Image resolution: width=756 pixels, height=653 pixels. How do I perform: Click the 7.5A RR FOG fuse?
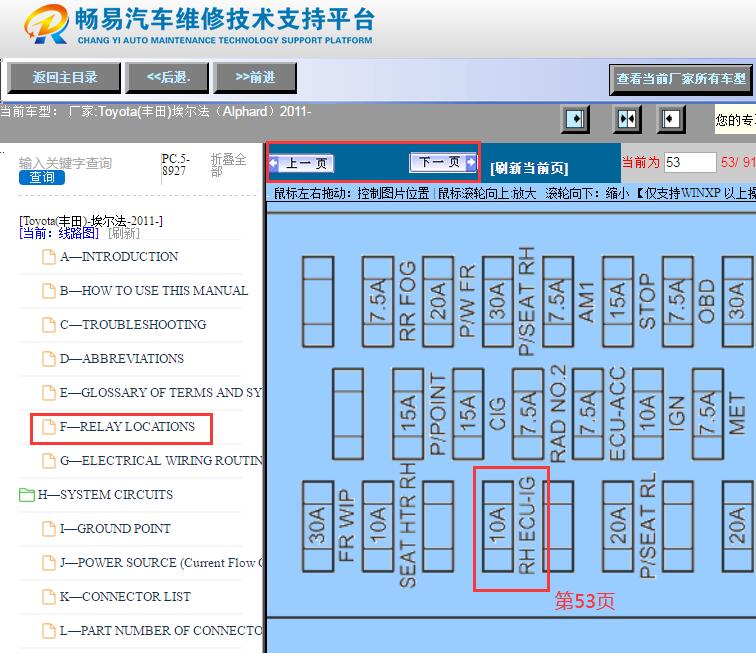(378, 301)
